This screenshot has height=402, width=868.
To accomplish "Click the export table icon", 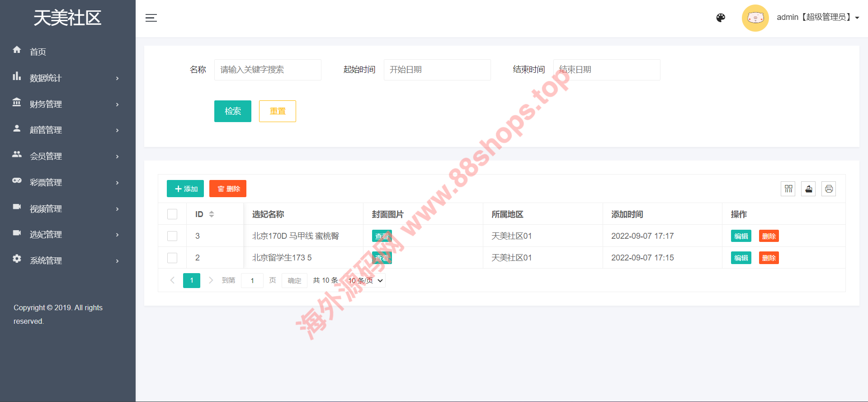I will 808,189.
